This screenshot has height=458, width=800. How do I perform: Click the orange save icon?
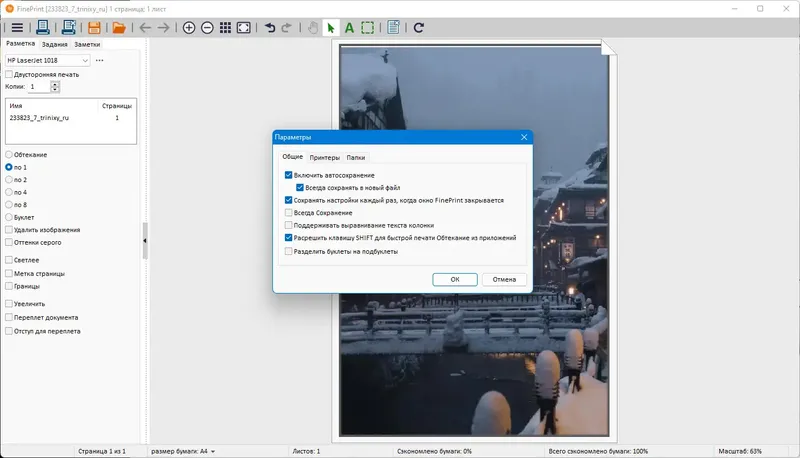95,28
